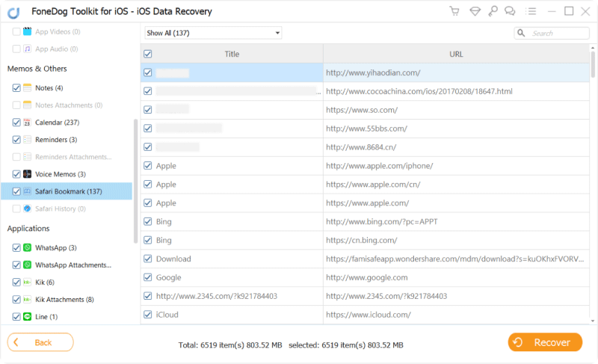Select Calendar (237) category
This screenshot has height=364, width=598.
click(x=58, y=123)
